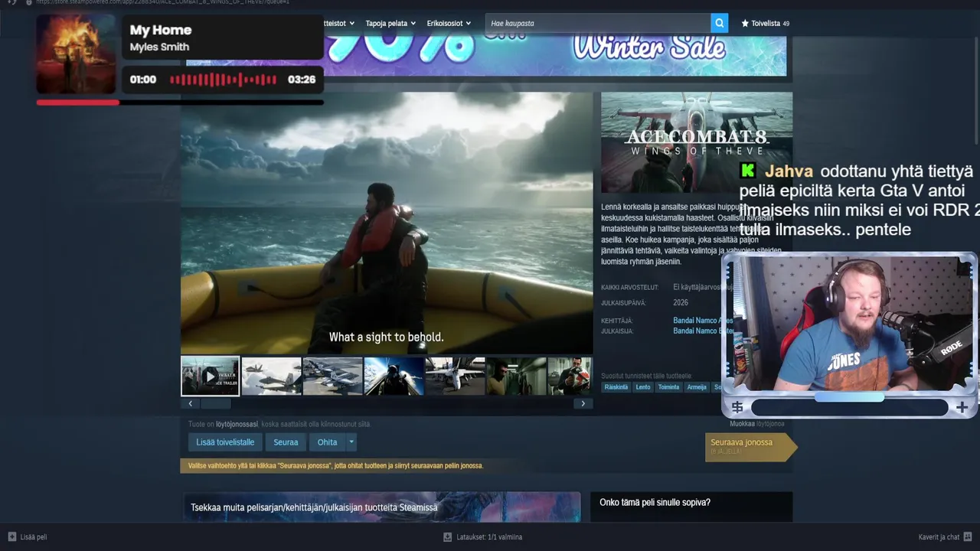Select the second screenshot thumbnail of two jets
This screenshot has height=551, width=980.
tap(271, 376)
